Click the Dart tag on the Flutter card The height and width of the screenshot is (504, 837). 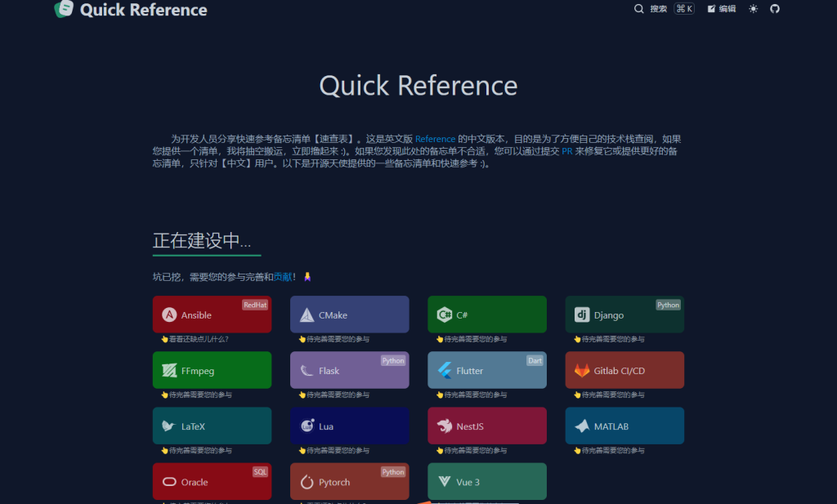tap(535, 360)
